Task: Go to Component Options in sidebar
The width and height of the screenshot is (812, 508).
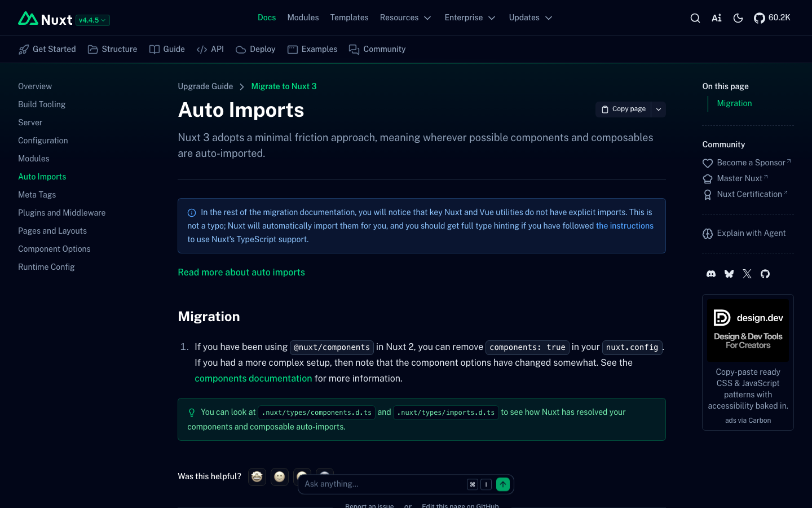Action: (54, 249)
